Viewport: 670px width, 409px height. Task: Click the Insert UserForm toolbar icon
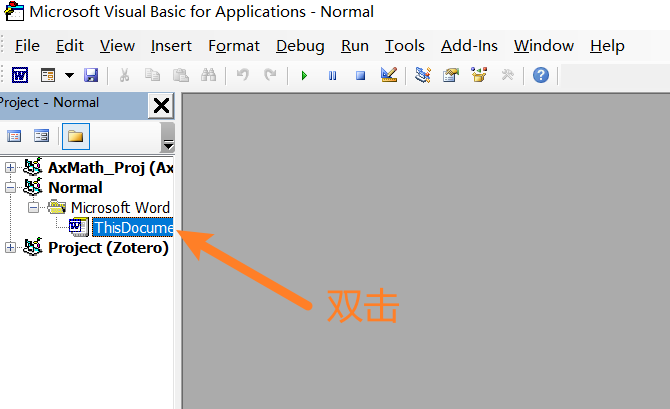[x=48, y=76]
